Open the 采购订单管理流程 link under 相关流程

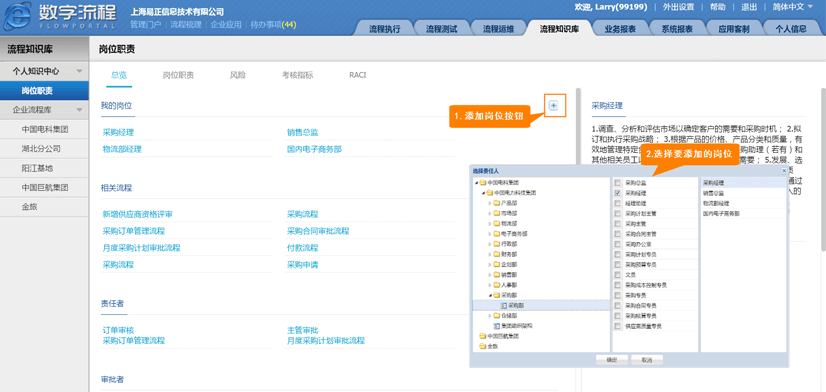pyautogui.click(x=134, y=231)
